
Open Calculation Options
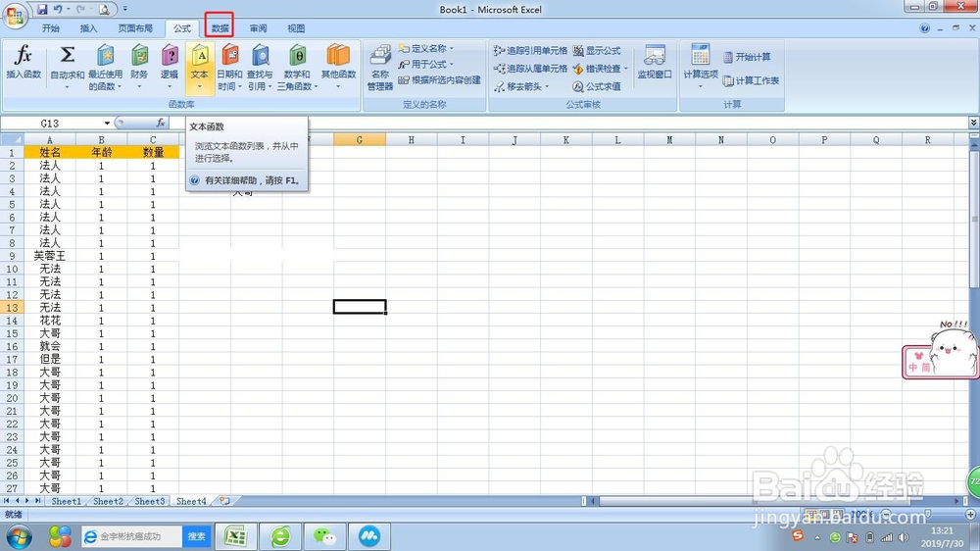coord(700,66)
